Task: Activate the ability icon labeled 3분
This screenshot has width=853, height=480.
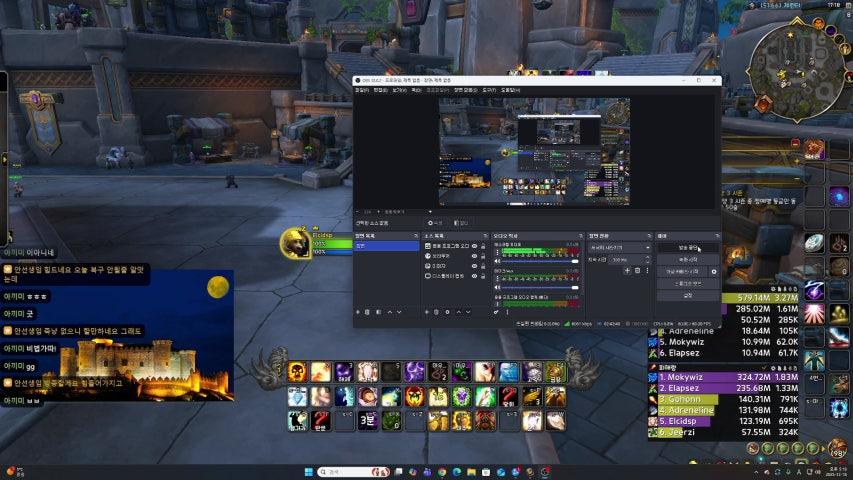Action: (368, 421)
